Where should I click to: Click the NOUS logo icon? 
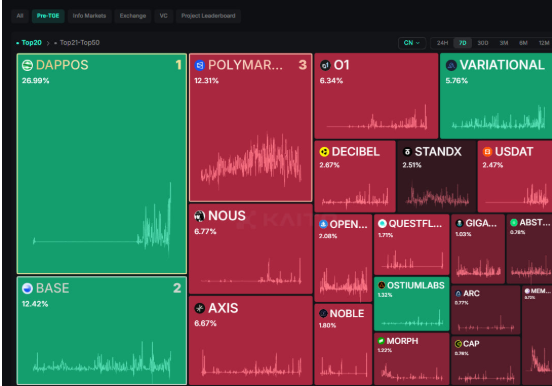(x=200, y=216)
